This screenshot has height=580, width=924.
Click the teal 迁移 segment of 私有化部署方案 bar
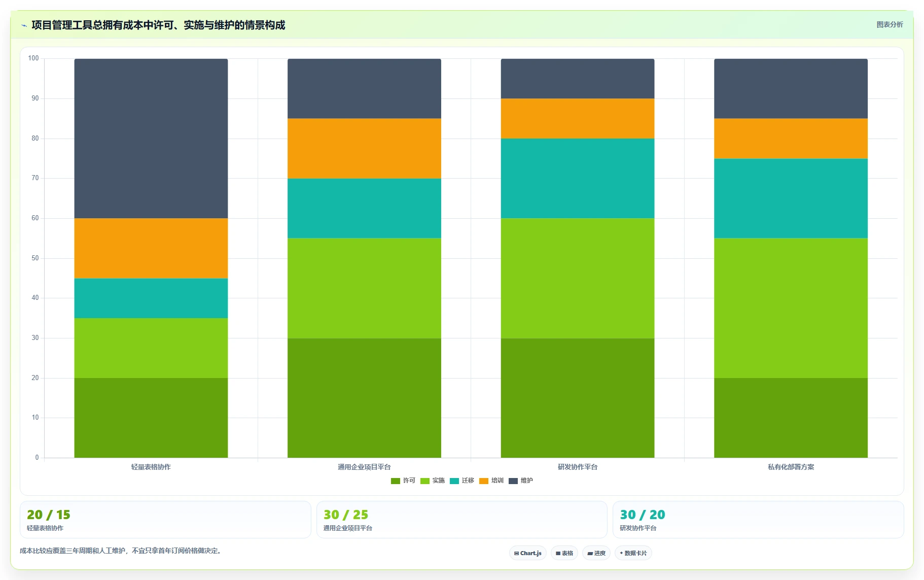click(791, 198)
